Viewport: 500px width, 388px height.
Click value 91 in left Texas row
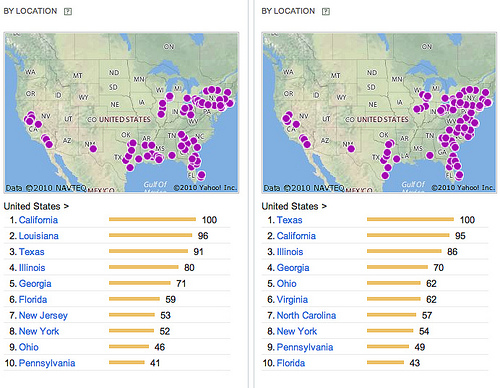point(199,252)
